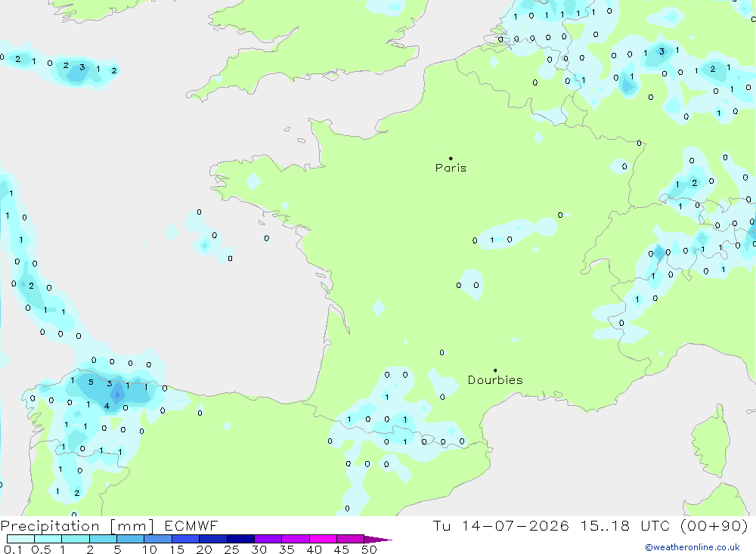Screen dimensions: 756x554
Task: Click the legend label 30
Action: pos(259,549)
